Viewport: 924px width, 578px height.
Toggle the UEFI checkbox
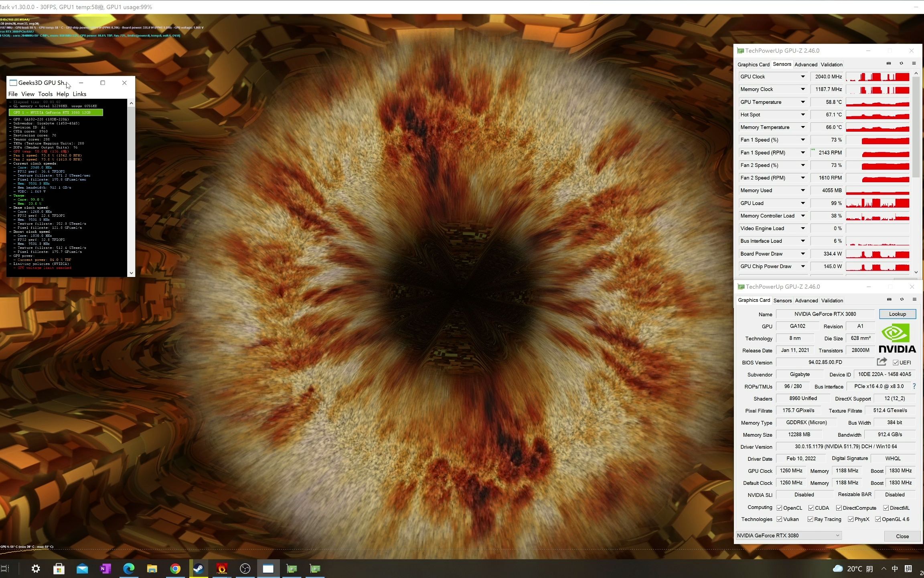896,362
